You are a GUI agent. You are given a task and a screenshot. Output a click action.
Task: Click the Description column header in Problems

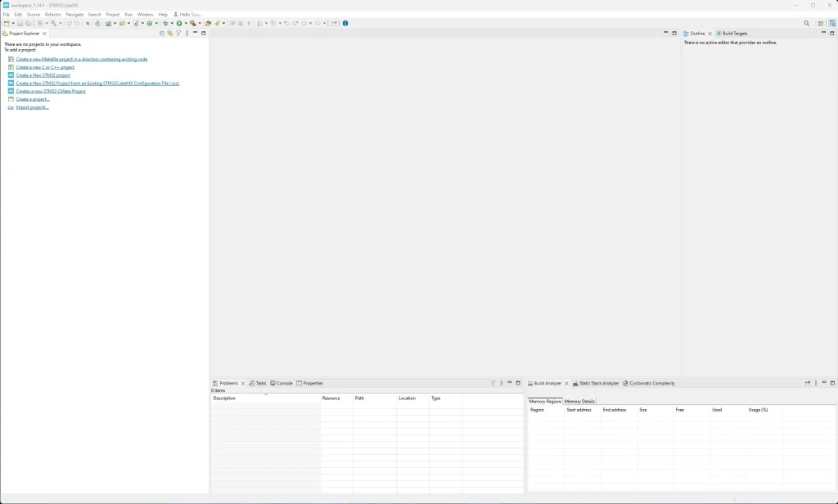point(224,398)
